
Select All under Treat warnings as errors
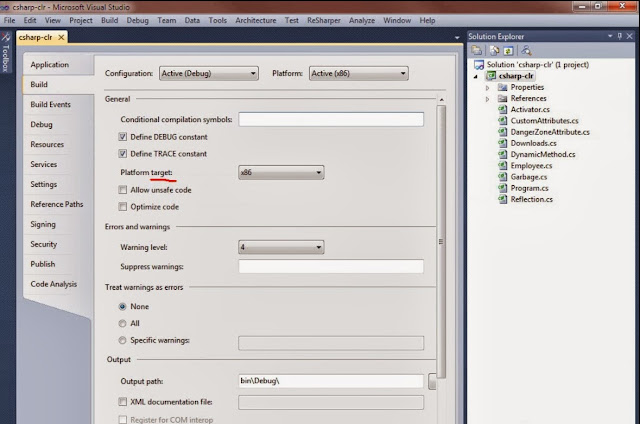122,324
